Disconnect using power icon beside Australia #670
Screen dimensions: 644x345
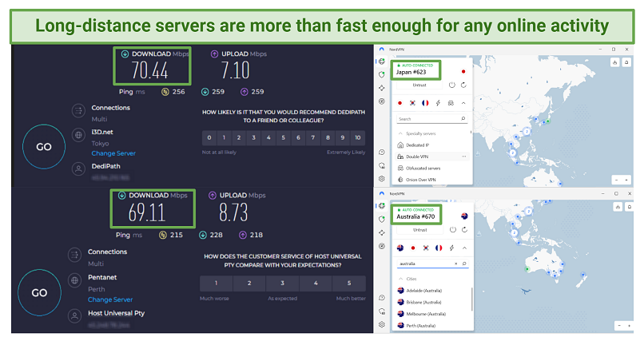click(452, 229)
